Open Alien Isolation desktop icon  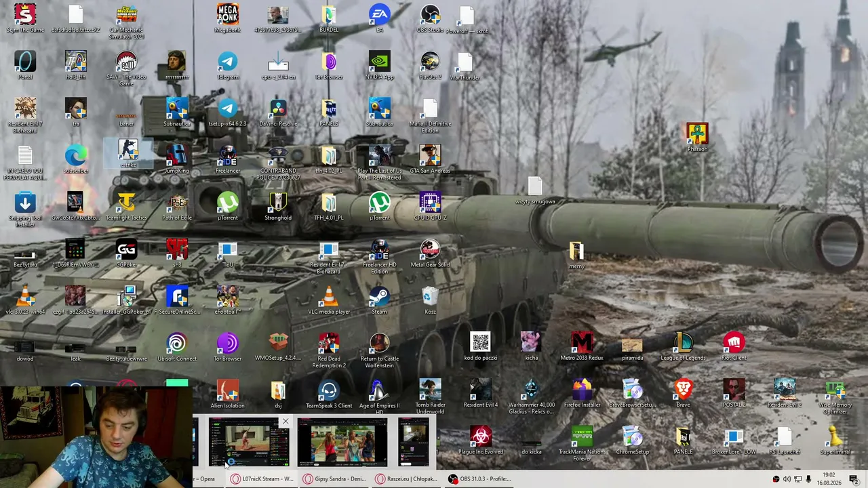227,394
